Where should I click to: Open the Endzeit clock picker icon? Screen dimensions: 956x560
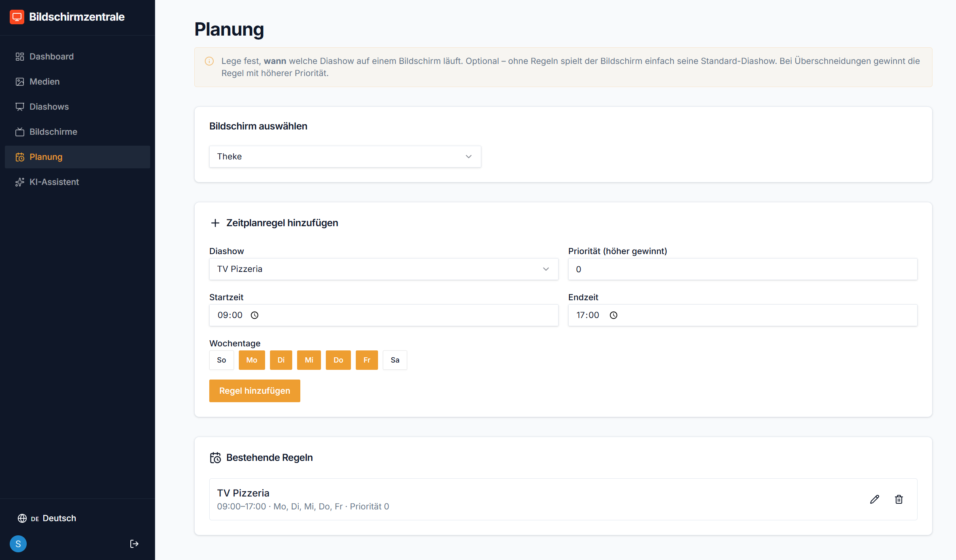point(614,315)
